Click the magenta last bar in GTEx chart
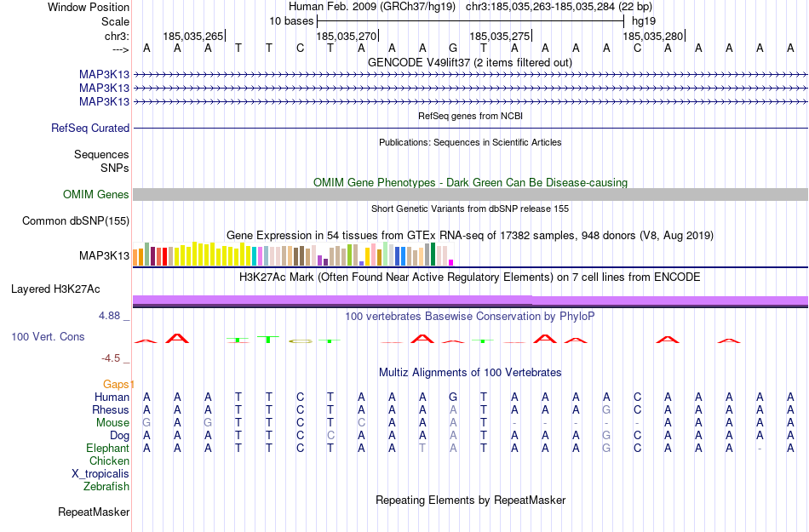This screenshot has width=809, height=532. tap(451, 263)
